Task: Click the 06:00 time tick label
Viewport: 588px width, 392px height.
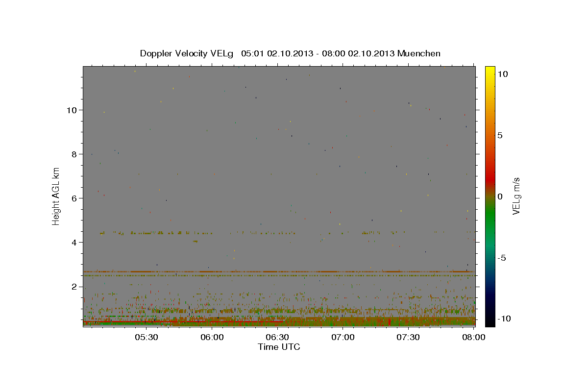Action: (212, 337)
